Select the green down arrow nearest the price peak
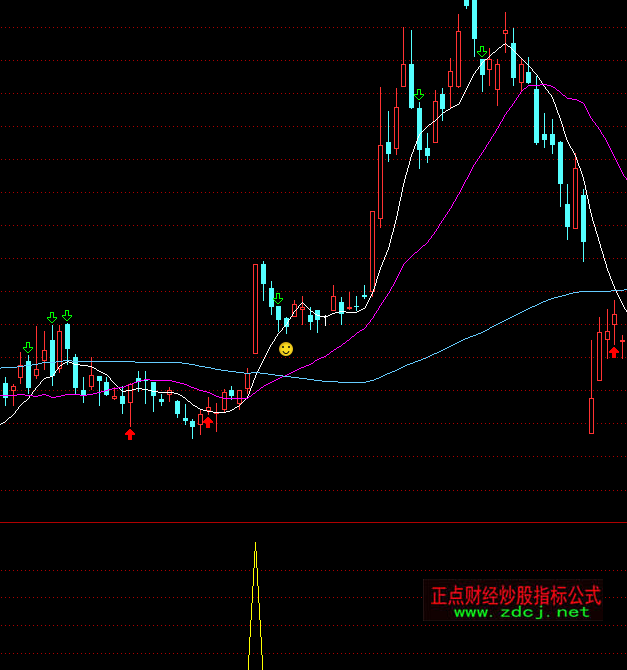Screen dimensions: 627x670 [x=482, y=52]
